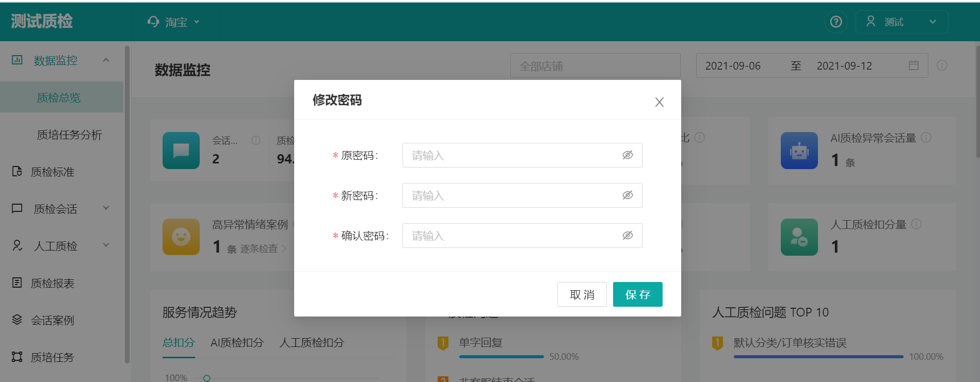Click the user avatar icon beside 测试

click(871, 21)
